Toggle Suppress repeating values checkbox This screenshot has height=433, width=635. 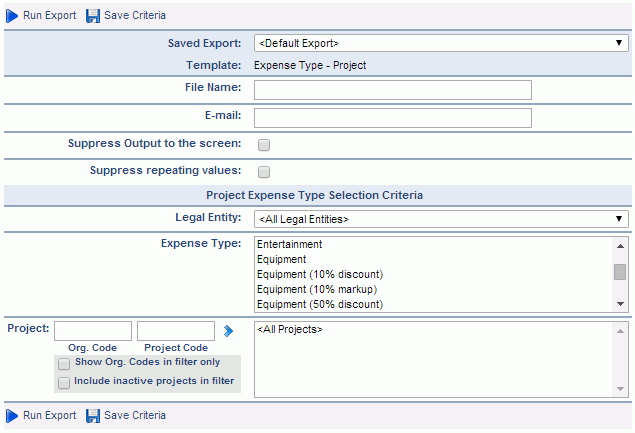264,172
